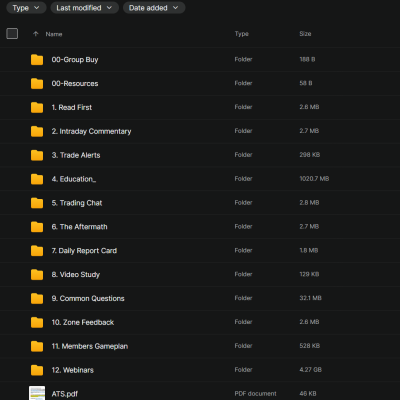Select the 4. Education_ folder name
Image resolution: width=400 pixels, height=400 pixels.
[74, 179]
